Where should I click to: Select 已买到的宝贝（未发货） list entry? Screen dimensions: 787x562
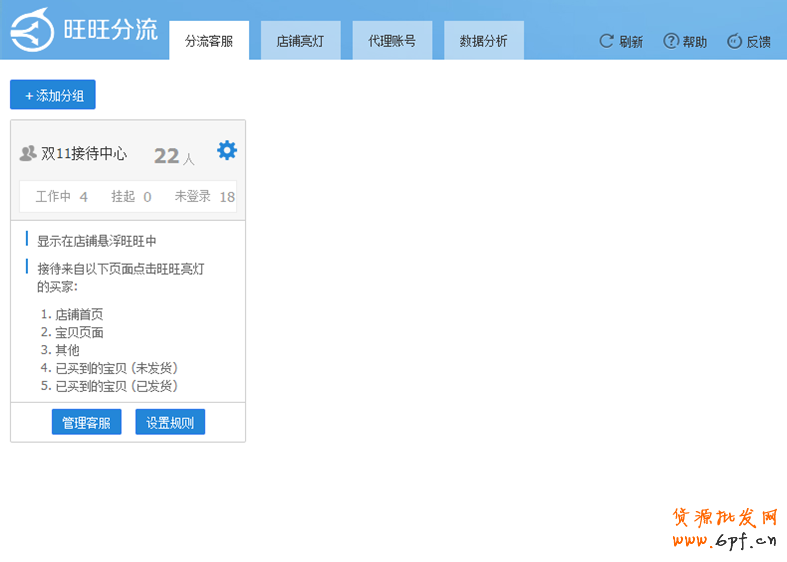pos(116,368)
